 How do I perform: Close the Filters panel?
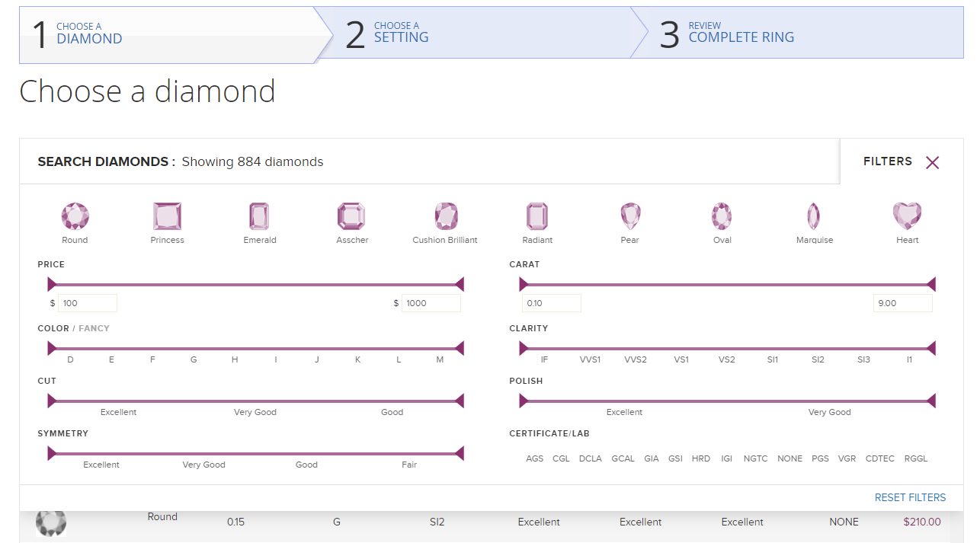[932, 162]
